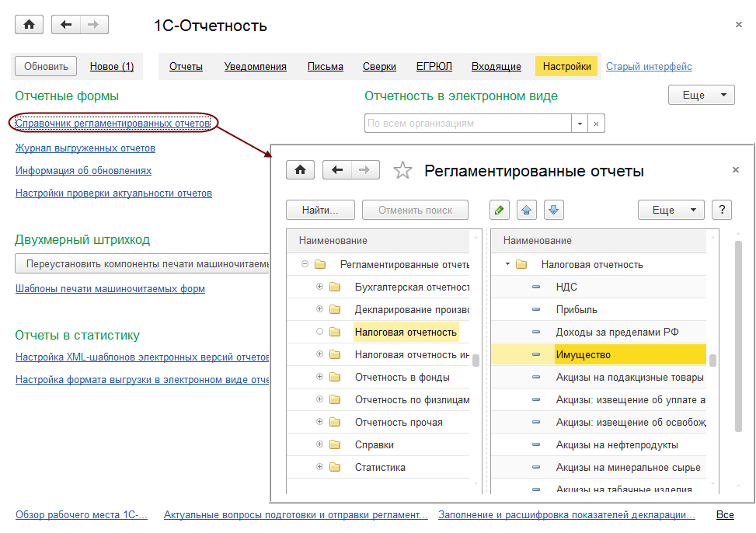756x533 pixels.
Task: Click the move up arrow icon
Action: tap(528, 210)
